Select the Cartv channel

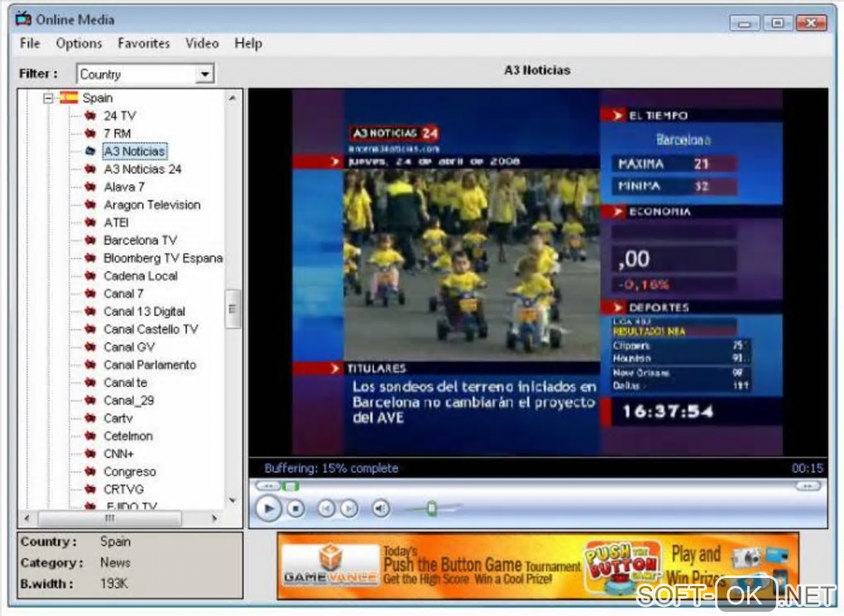(x=117, y=418)
